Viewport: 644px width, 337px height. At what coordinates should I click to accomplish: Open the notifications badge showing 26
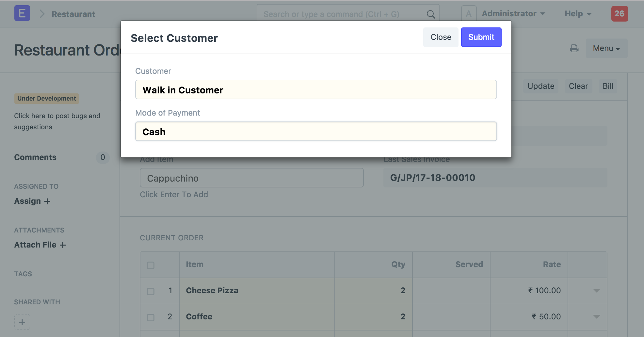pyautogui.click(x=619, y=14)
